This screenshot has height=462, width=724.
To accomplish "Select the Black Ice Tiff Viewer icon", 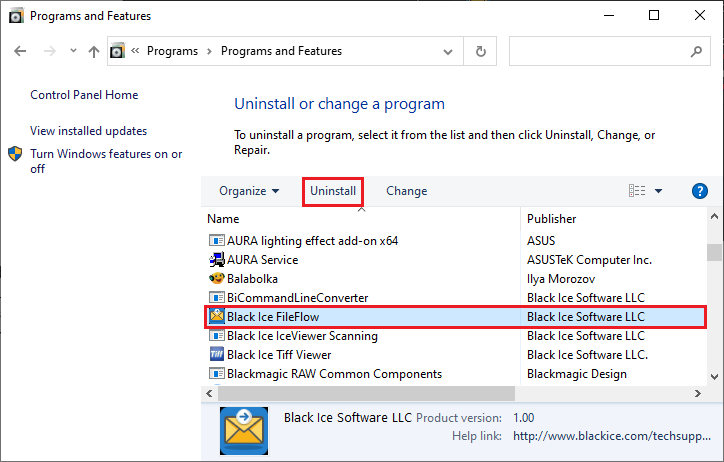I will 217,354.
